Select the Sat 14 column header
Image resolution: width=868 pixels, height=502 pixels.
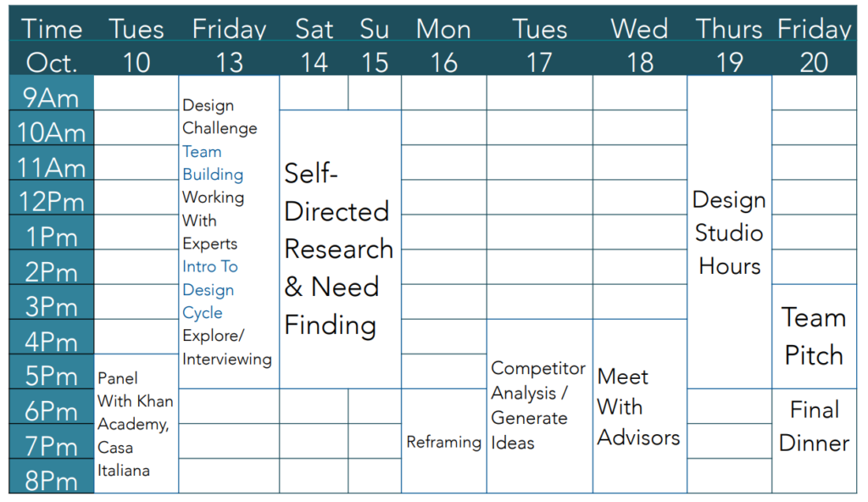[314, 46]
